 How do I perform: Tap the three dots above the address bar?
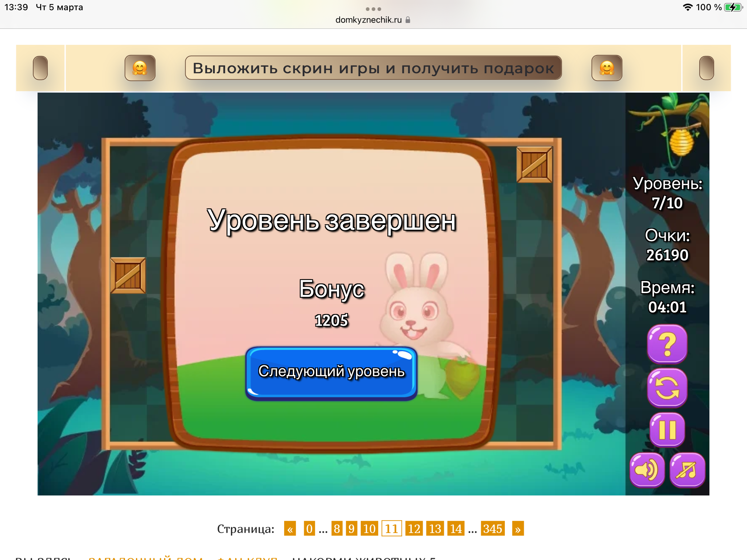[x=373, y=9]
